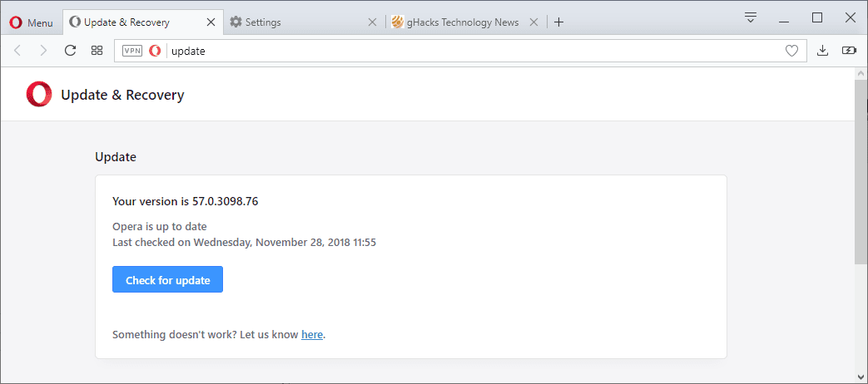Follow the 'here' feedback link

point(311,334)
